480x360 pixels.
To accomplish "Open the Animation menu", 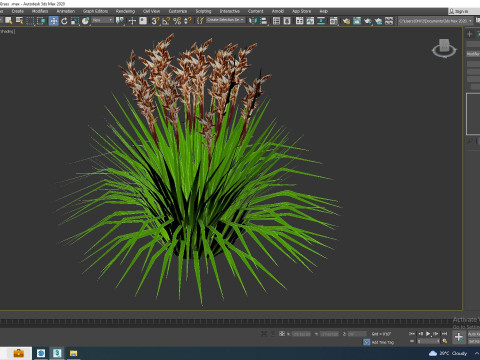I will coord(66,11).
